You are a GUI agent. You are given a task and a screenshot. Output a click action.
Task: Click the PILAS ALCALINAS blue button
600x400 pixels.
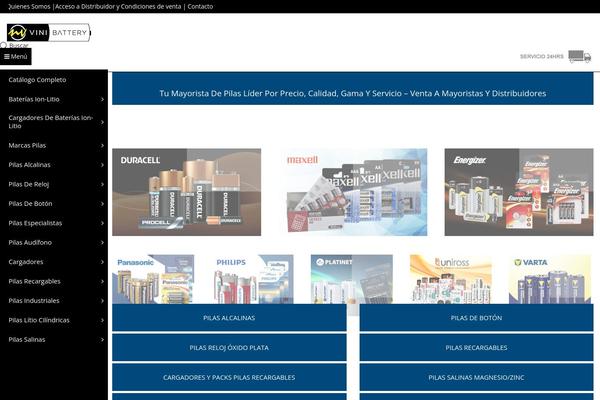coord(229,318)
